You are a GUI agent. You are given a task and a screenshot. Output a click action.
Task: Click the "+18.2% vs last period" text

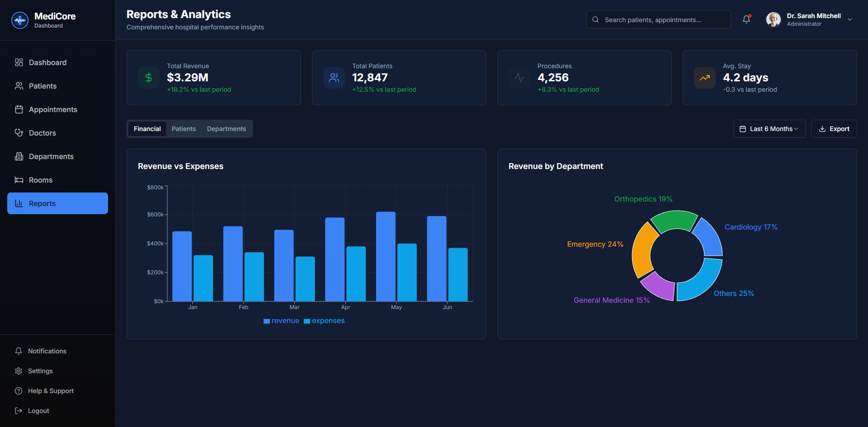pyautogui.click(x=199, y=89)
